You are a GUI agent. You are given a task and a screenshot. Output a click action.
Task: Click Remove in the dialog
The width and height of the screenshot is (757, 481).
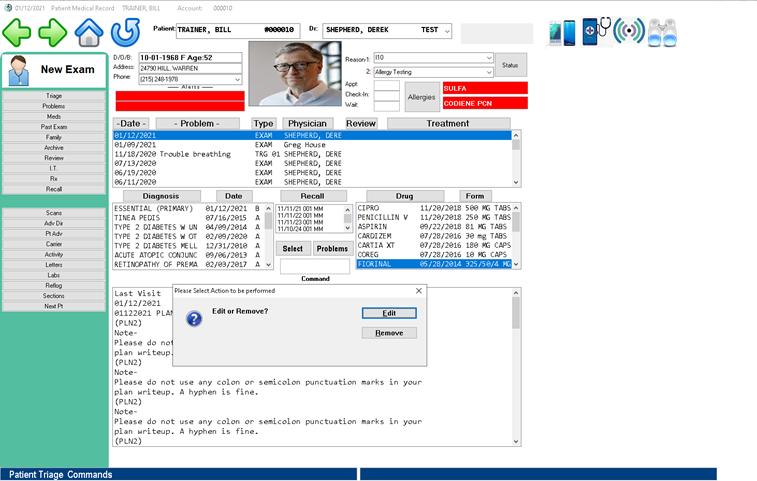389,333
